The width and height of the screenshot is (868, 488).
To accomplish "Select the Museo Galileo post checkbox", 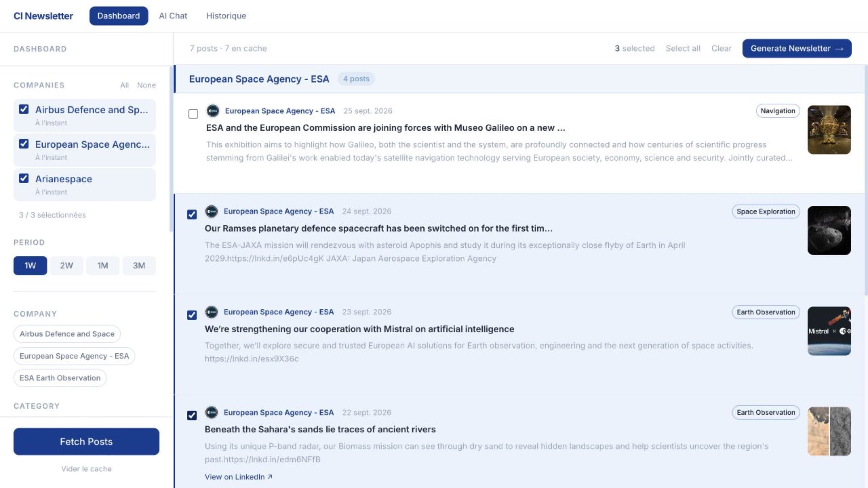I will tap(193, 114).
